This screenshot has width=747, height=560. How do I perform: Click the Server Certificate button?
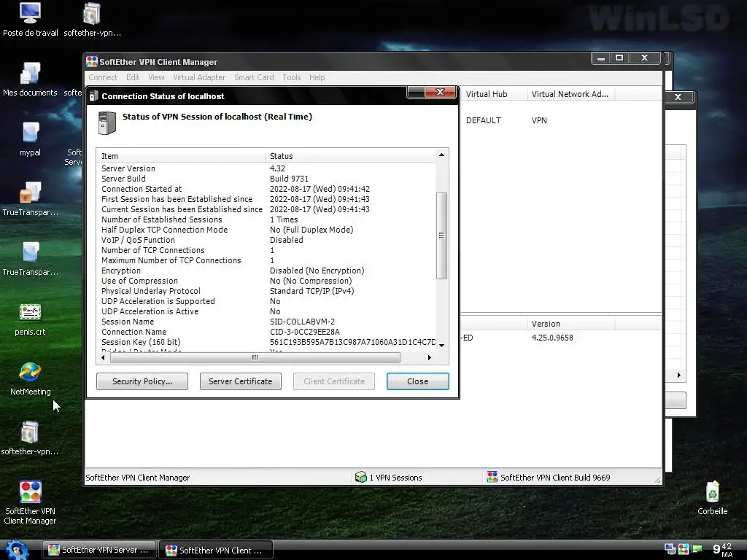point(241,381)
